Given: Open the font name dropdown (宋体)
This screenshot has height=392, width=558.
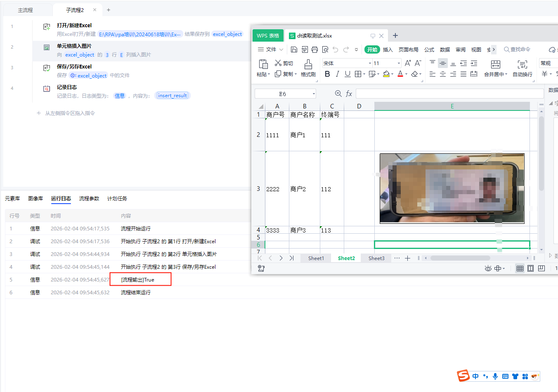Looking at the screenshot, I should tap(370, 63).
